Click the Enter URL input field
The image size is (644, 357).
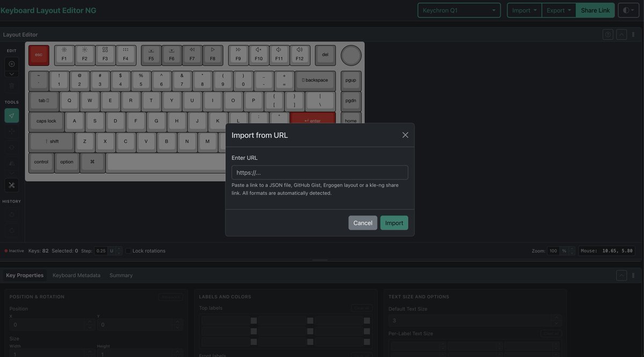click(x=319, y=172)
